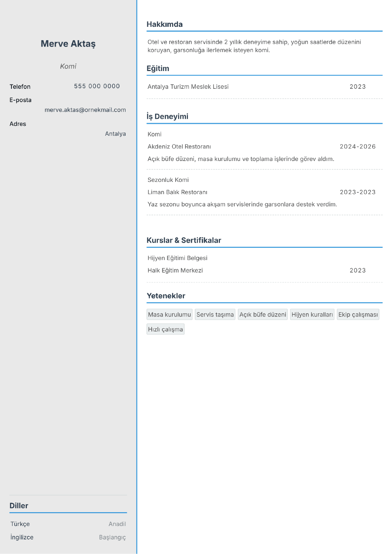Click the "Diller" section heading
The width and height of the screenshot is (392, 554).
tap(19, 506)
